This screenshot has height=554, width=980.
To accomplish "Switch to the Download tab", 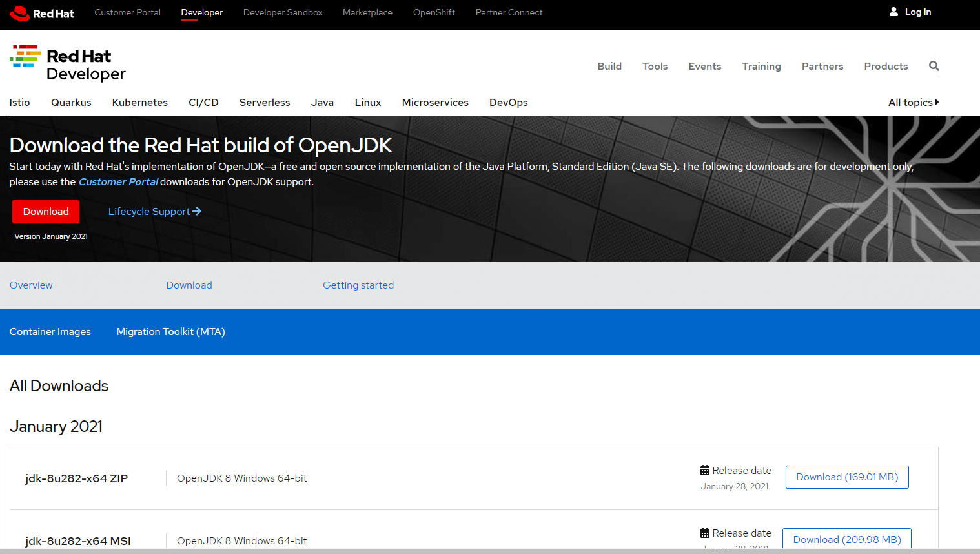I will [189, 285].
